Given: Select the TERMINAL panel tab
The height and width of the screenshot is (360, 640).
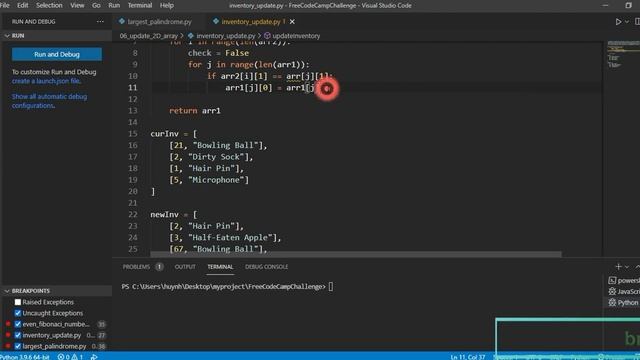Looking at the screenshot, I should pos(220,267).
